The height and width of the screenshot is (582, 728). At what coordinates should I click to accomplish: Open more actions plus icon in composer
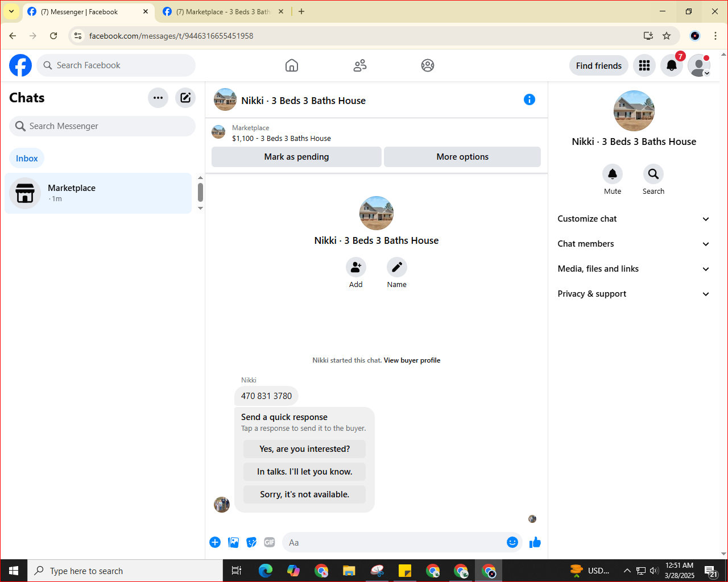[215, 542]
